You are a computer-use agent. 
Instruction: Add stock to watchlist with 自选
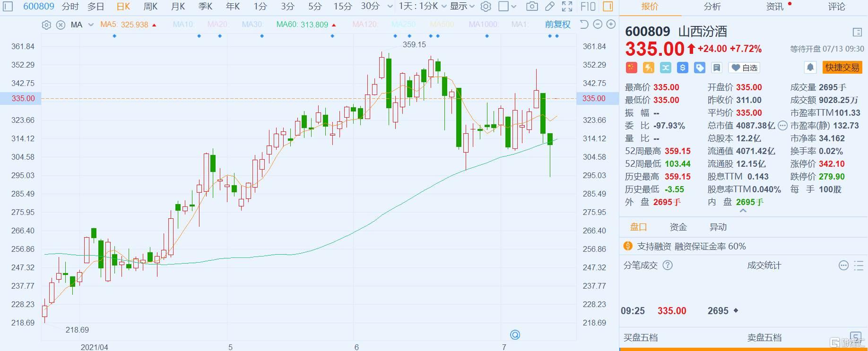click(x=745, y=68)
